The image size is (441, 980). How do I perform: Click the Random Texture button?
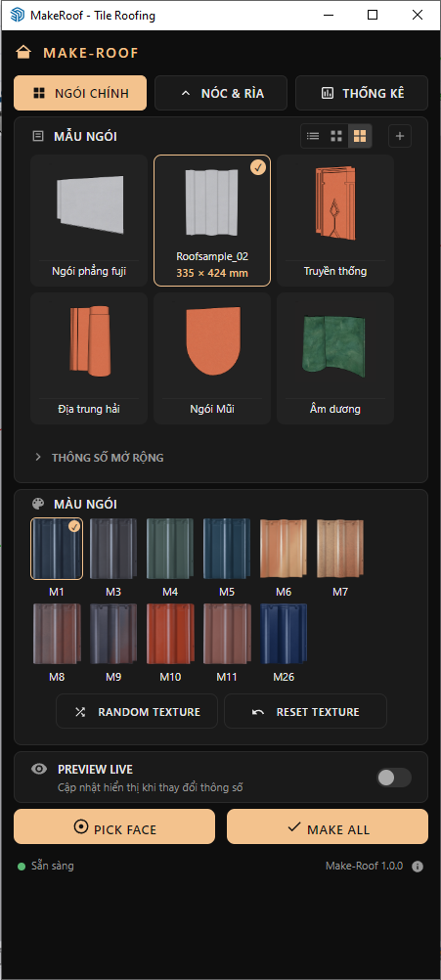(137, 711)
